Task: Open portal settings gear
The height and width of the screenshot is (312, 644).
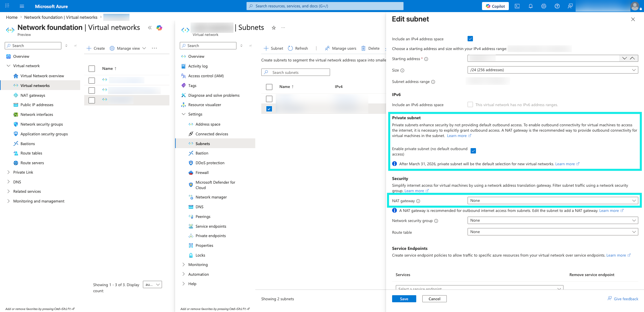Action: tap(544, 6)
